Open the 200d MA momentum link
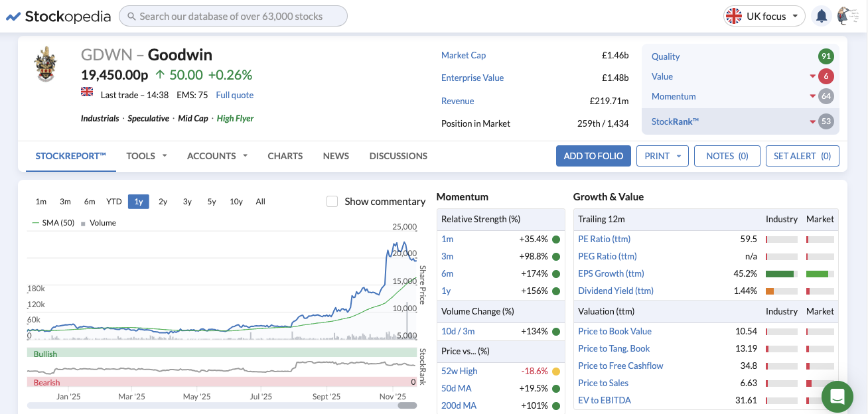Screen dimensions: 868x414 [459, 405]
